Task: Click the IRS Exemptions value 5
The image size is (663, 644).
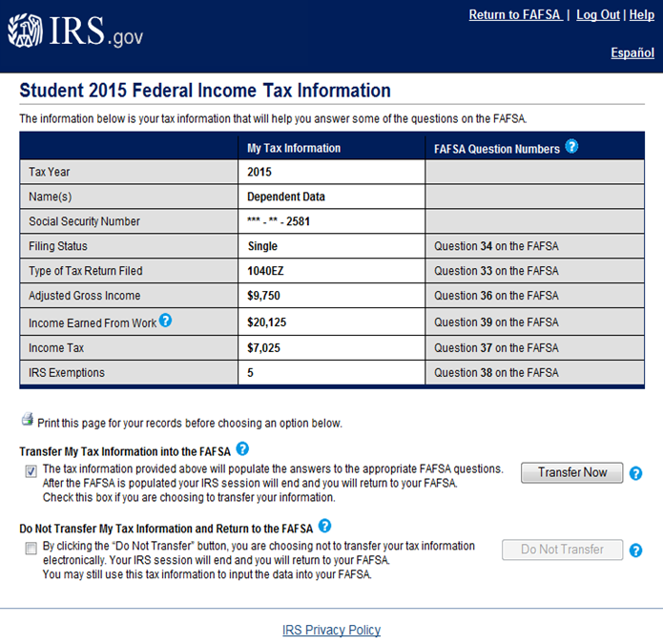Action: click(x=250, y=372)
